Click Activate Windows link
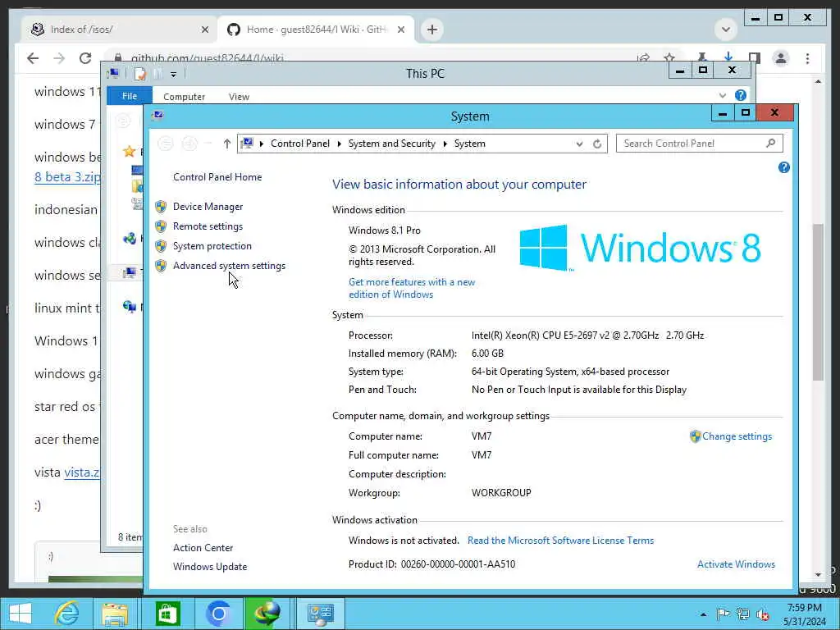 point(736,564)
